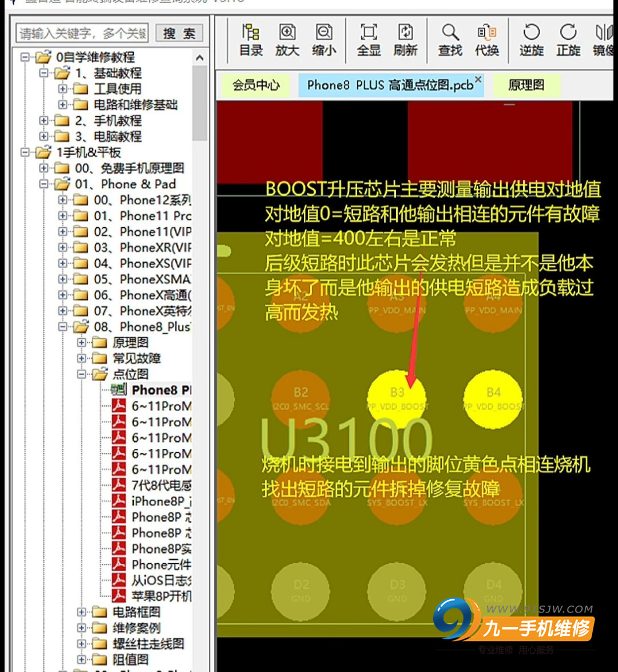Expand the 03、PhoneXR folder

pyautogui.click(x=62, y=247)
